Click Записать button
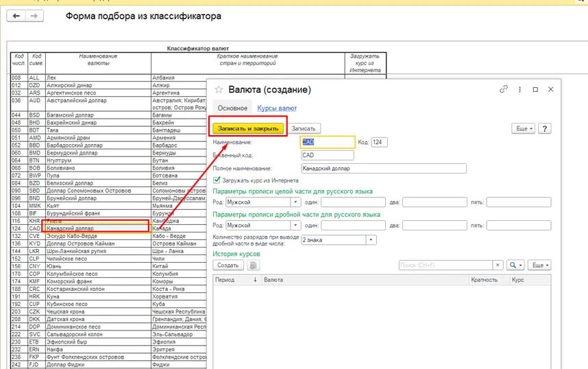 [x=304, y=128]
